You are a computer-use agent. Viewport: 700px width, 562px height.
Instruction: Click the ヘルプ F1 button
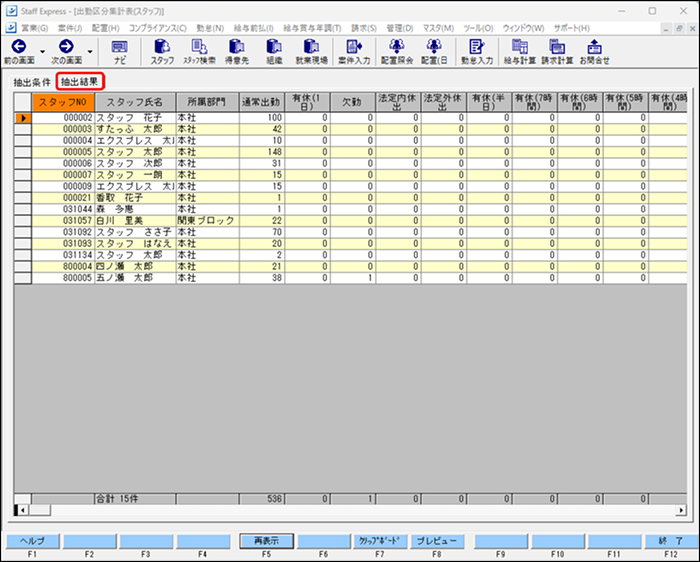click(x=32, y=541)
